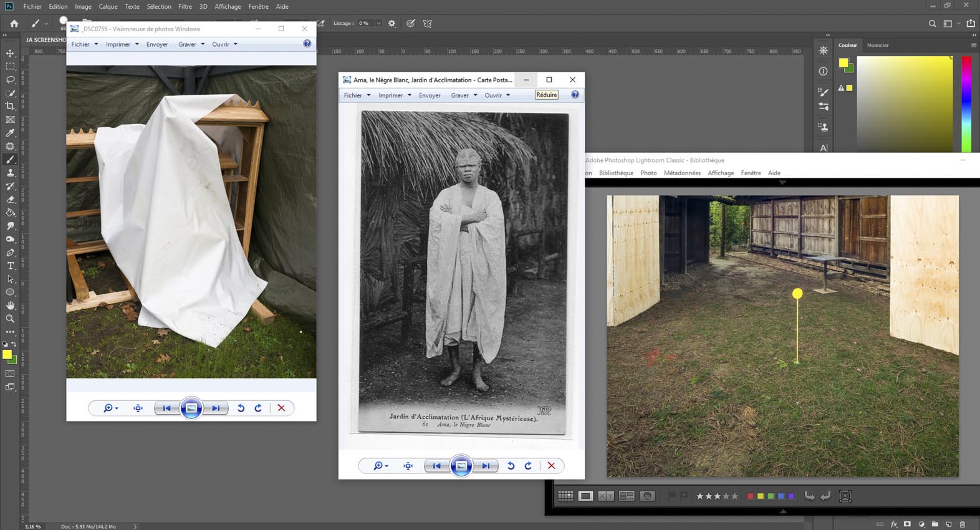Viewport: 980px width, 530px height.
Task: Toggle symmetry butterfly icon in options bar
Action: tap(428, 24)
